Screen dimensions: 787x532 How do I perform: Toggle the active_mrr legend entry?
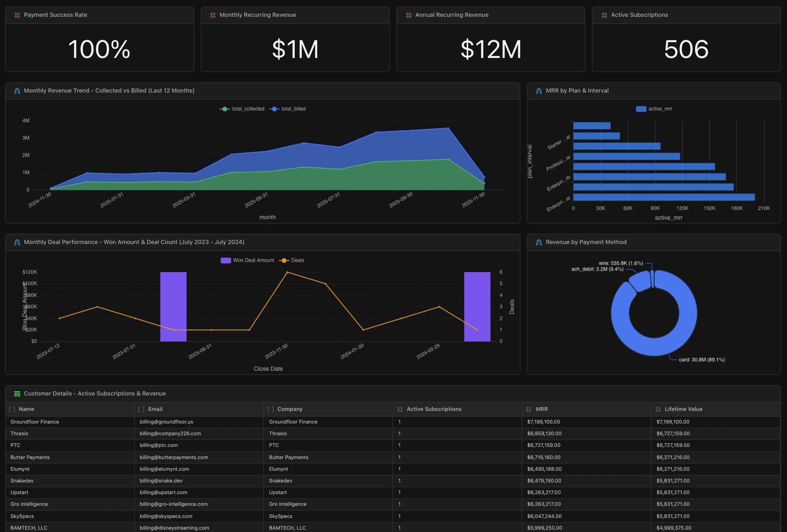[653, 108]
